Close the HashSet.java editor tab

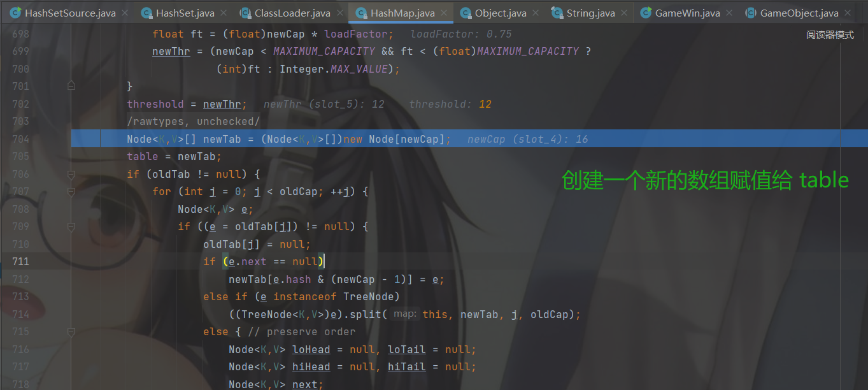(x=223, y=13)
